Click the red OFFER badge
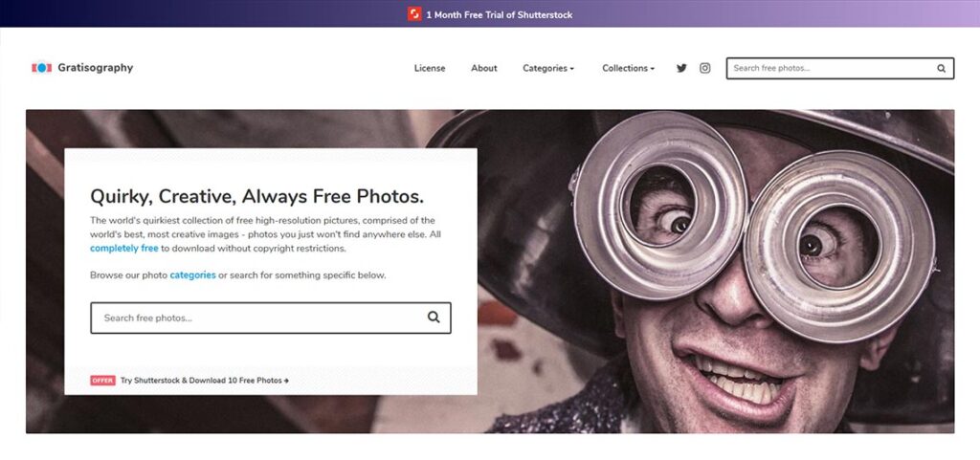The width and height of the screenshot is (980, 460). click(103, 380)
